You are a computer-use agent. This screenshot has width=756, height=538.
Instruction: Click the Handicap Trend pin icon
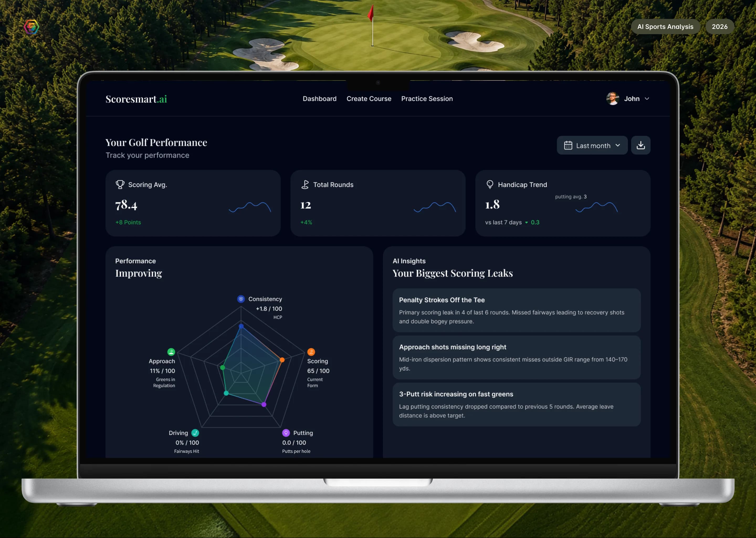pos(490,184)
